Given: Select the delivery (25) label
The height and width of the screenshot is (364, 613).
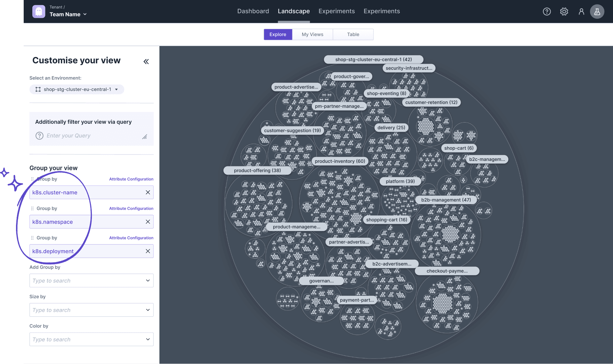Looking at the screenshot, I should [391, 128].
